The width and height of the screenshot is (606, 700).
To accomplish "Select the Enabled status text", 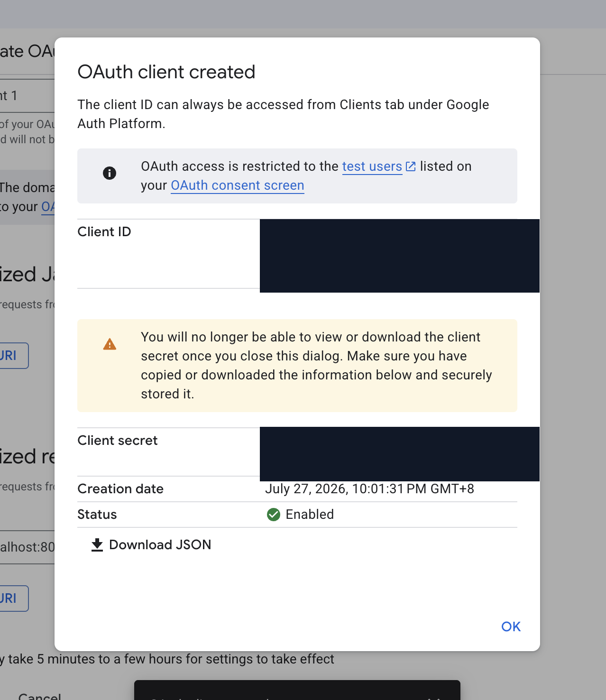I will coord(310,515).
